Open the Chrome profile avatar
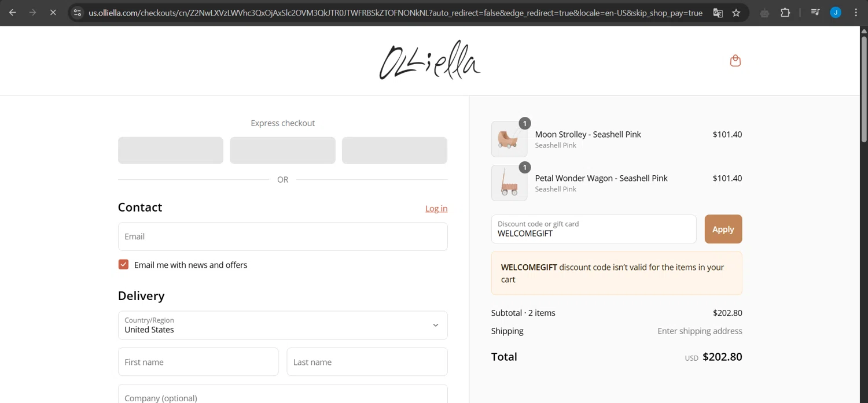Screen dimensions: 868x403 coord(836,12)
